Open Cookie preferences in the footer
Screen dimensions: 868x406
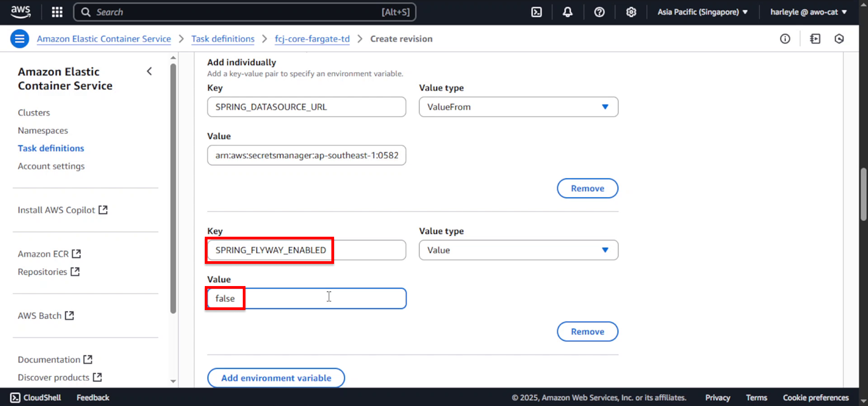(x=816, y=397)
